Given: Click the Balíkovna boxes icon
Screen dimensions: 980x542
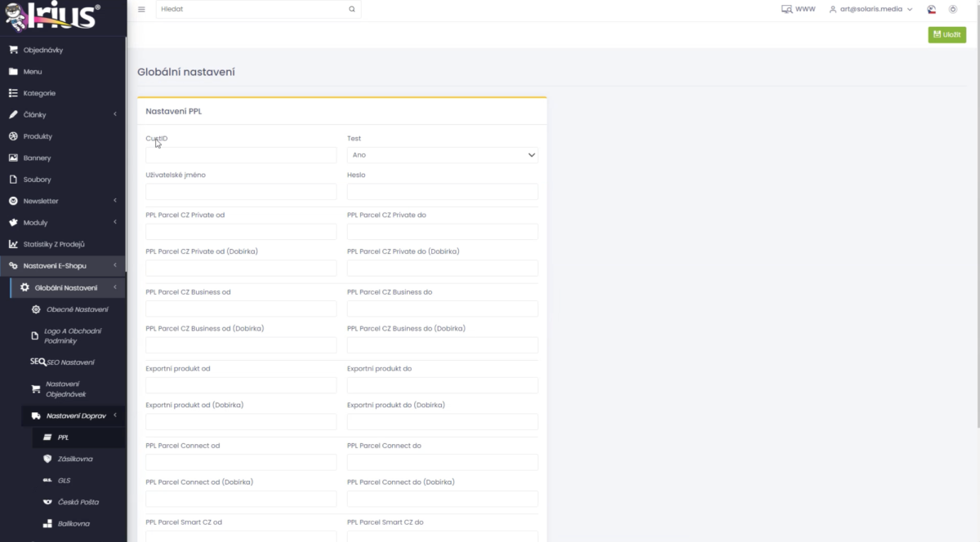Looking at the screenshot, I should (47, 523).
